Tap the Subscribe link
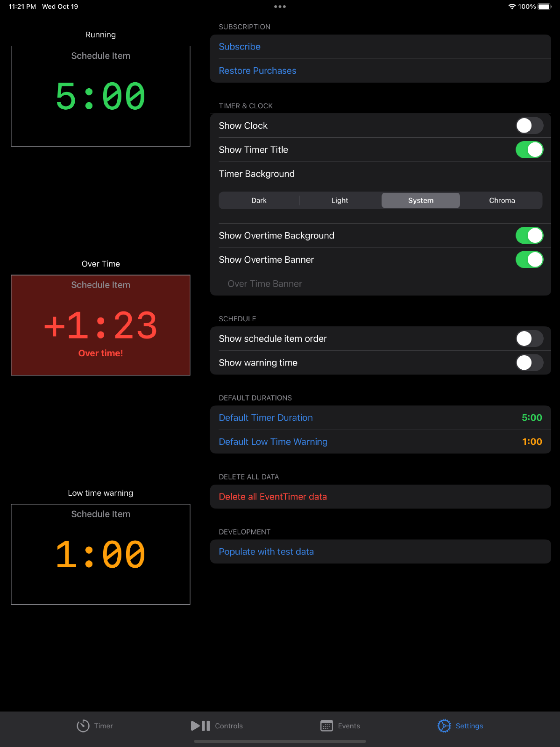Viewport: 560px width, 747px height. pos(240,47)
